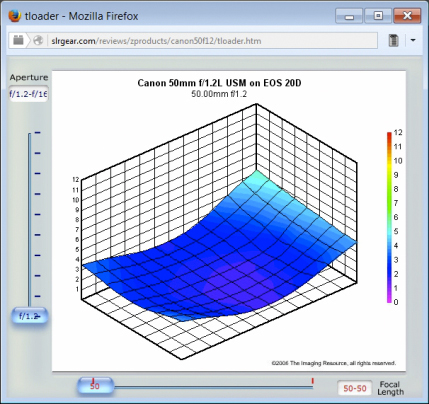429x404 pixels.
Task: Click the legend value 12
Action: [398, 132]
